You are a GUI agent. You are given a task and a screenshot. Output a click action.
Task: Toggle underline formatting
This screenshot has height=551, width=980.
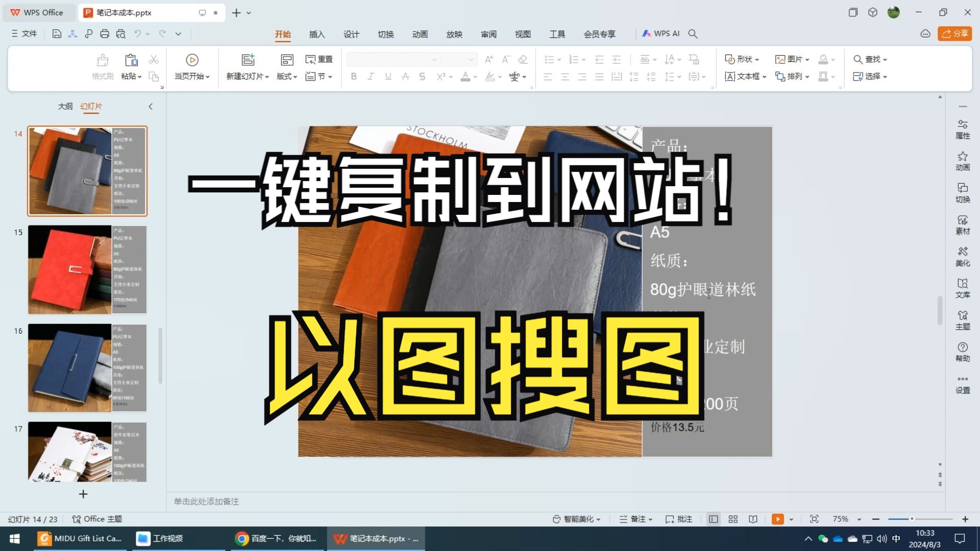(388, 77)
